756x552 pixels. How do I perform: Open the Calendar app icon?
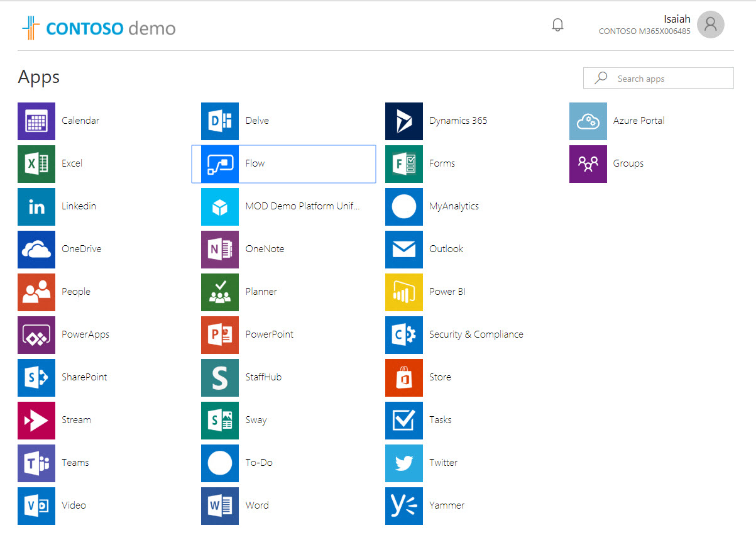36,121
